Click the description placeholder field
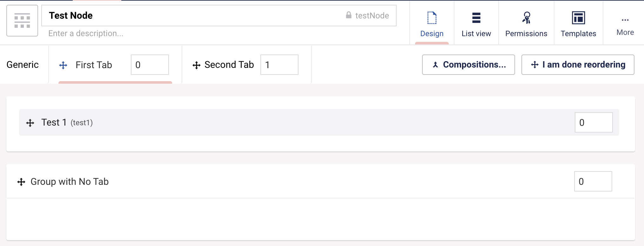The width and height of the screenshot is (644, 246). 127,33
